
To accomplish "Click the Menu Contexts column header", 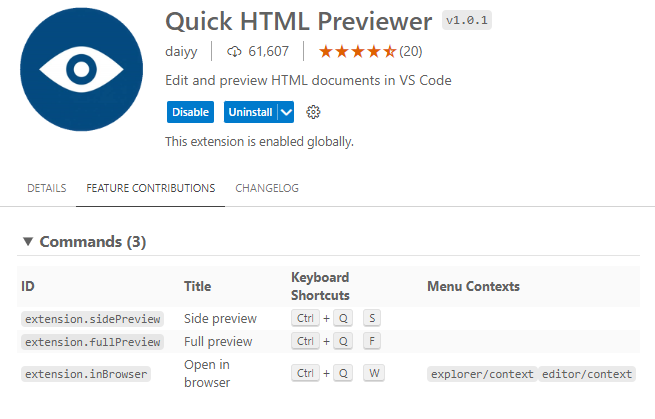I will tap(473, 286).
